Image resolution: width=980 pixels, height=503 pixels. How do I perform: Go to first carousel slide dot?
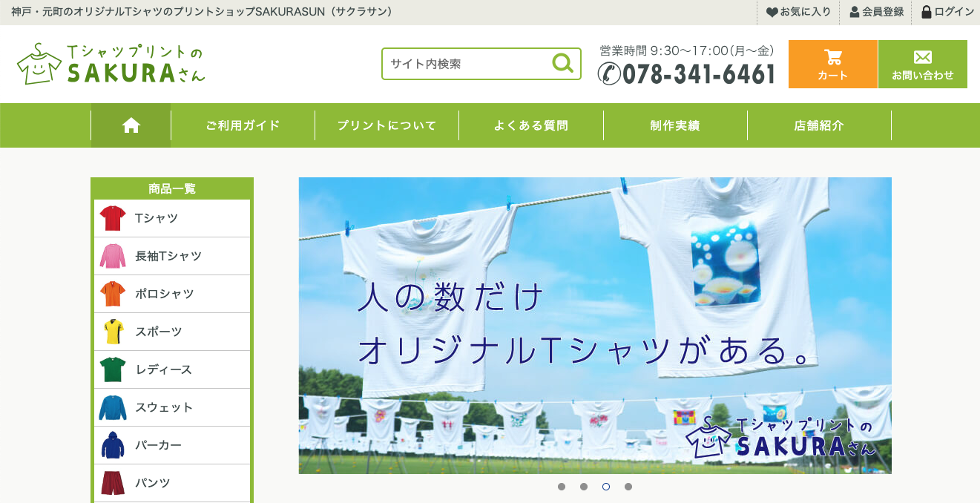[562, 487]
